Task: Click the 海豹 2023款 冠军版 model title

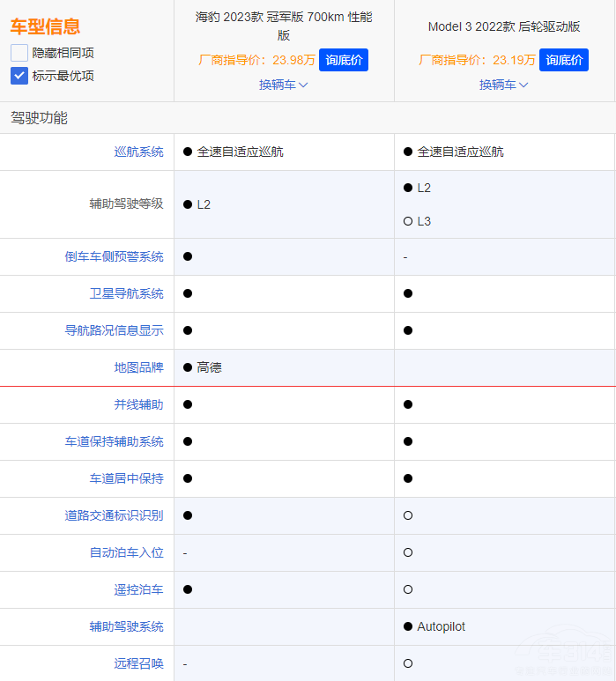Action: (283, 26)
